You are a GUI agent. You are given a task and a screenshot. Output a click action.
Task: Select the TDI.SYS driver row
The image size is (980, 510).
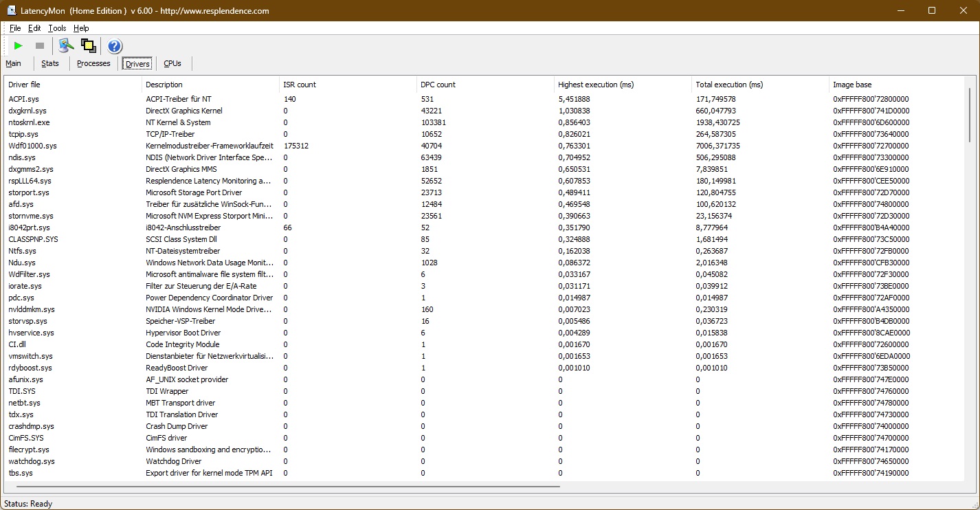click(485, 391)
